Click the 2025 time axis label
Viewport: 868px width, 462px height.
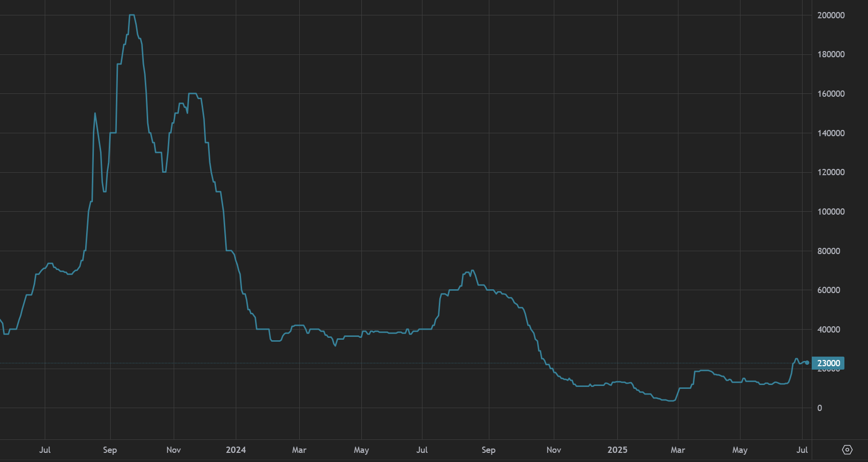(x=617, y=450)
